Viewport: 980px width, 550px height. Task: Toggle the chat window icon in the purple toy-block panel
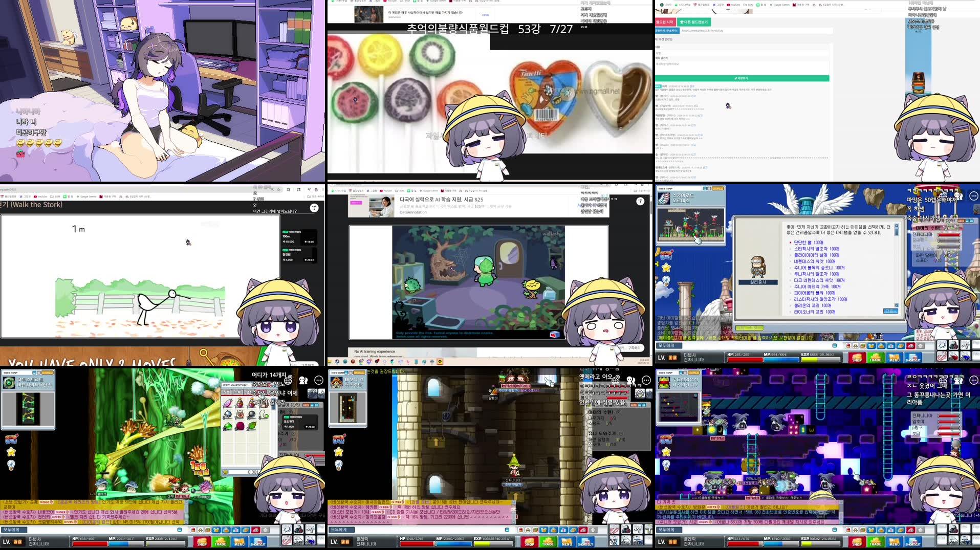(x=835, y=530)
